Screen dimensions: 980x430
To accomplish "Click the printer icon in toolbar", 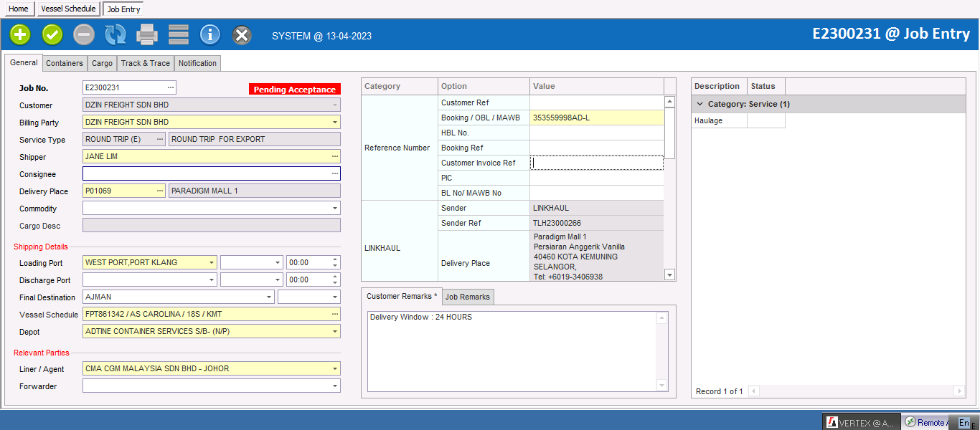I will point(147,34).
